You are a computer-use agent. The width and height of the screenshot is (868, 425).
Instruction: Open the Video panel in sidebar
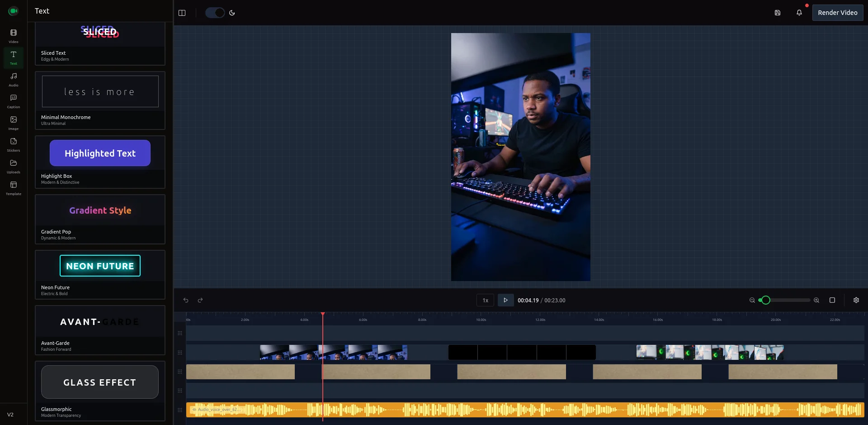coord(13,36)
